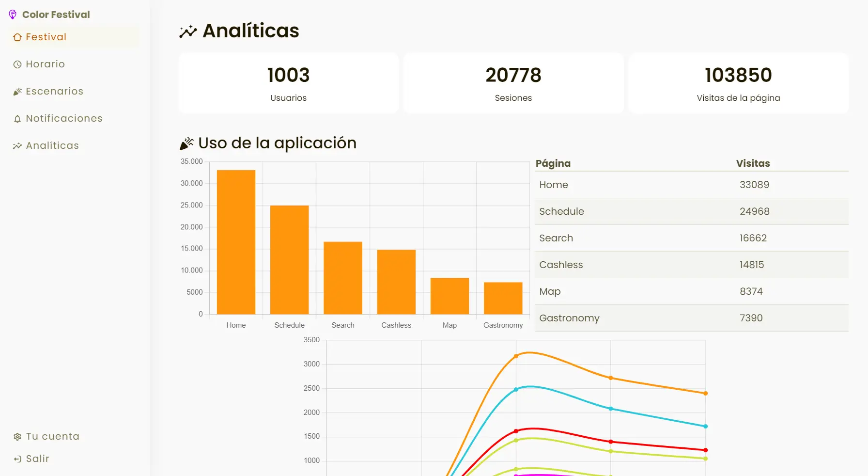Select Festival in the sidebar
This screenshot has width=868, height=476.
pyautogui.click(x=46, y=37)
